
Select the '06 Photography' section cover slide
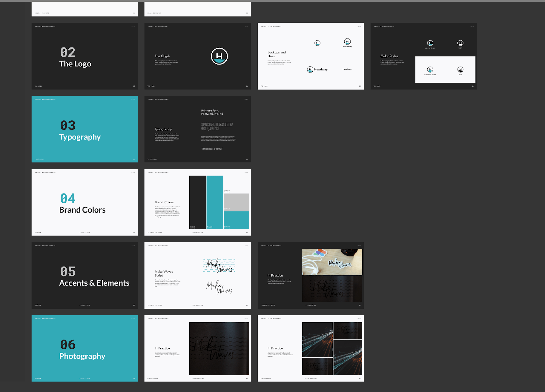click(84, 348)
